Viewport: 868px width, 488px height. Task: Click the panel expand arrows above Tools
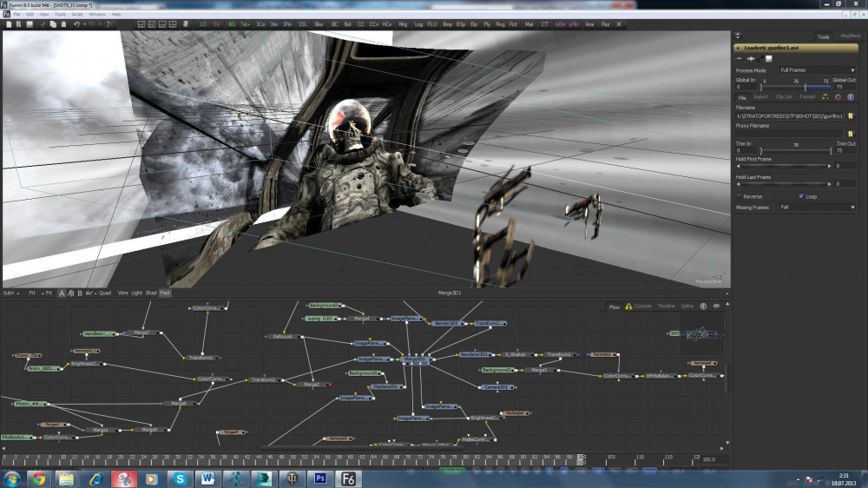pos(737,36)
